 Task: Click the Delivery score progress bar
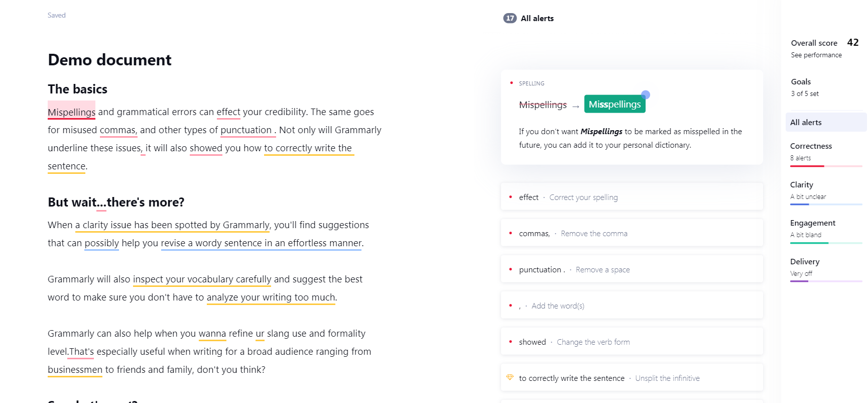tap(826, 281)
